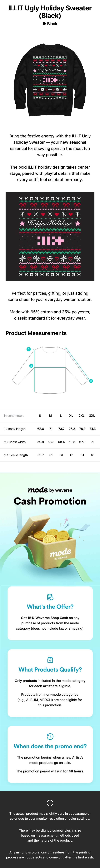Screen dimensions: 100x868
Task: Click the info circle icon in the dark footer
Action: (x=50, y=803)
